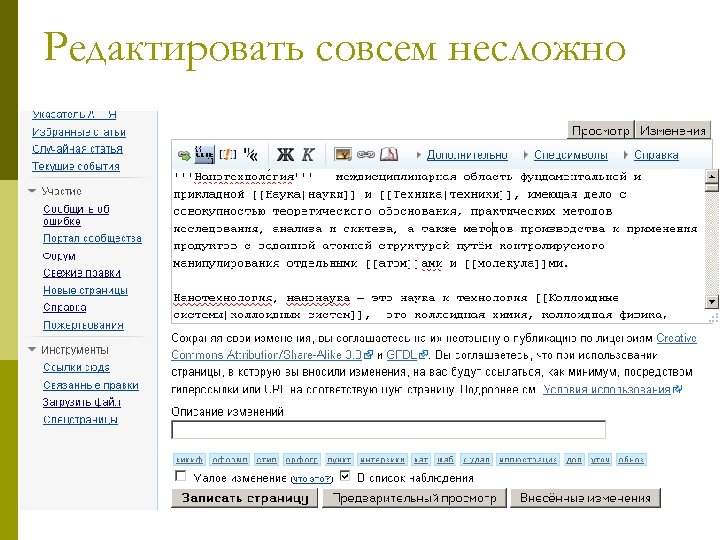Insert an image via the picture icon
This screenshot has height=540, width=720.
(x=343, y=154)
